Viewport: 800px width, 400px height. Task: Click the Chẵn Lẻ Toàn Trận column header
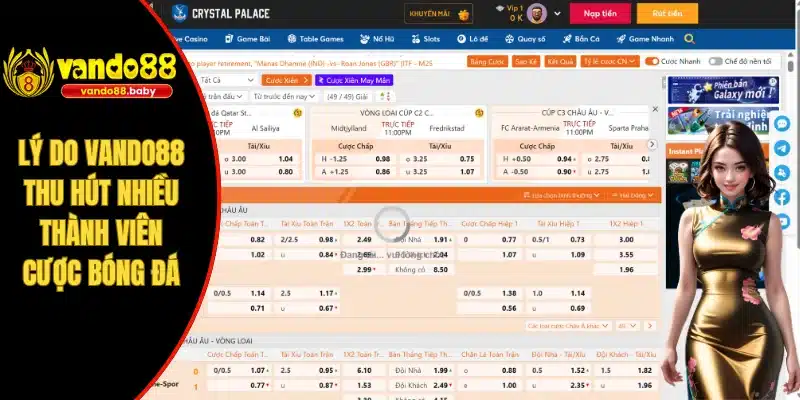pos(490,354)
